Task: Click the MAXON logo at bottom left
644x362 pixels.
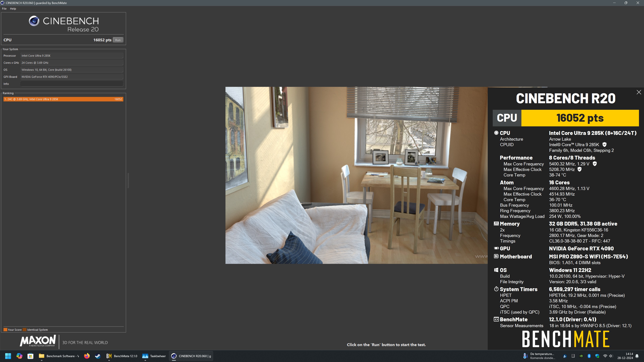Action: click(x=38, y=341)
